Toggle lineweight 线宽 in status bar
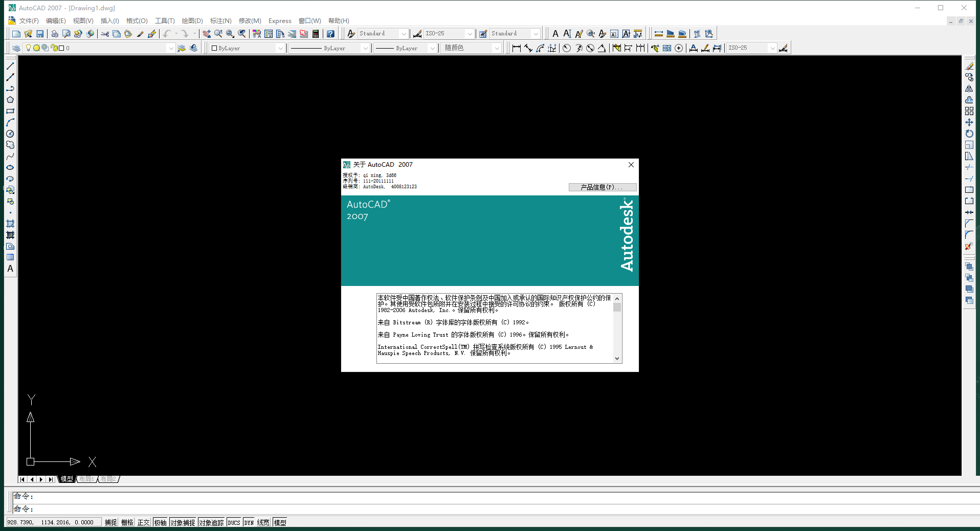 pyautogui.click(x=263, y=522)
